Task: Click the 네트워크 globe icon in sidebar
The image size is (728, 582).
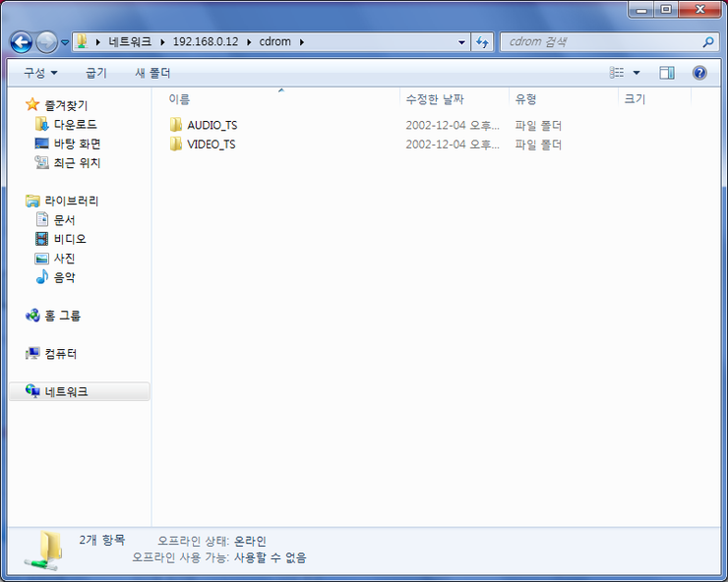Action: [32, 391]
